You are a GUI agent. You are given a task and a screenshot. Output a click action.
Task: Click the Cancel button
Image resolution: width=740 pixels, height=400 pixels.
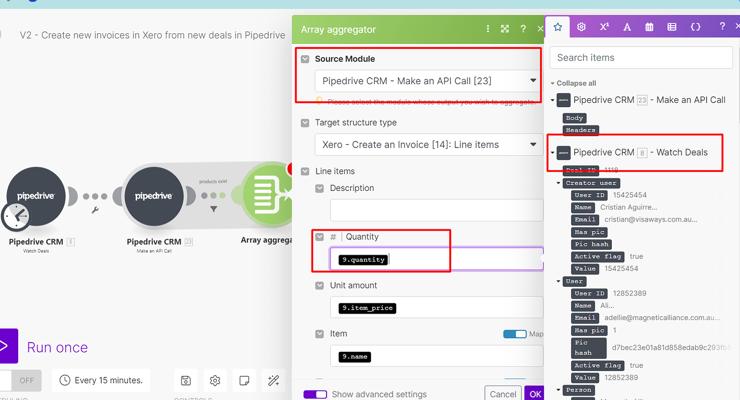(x=503, y=393)
